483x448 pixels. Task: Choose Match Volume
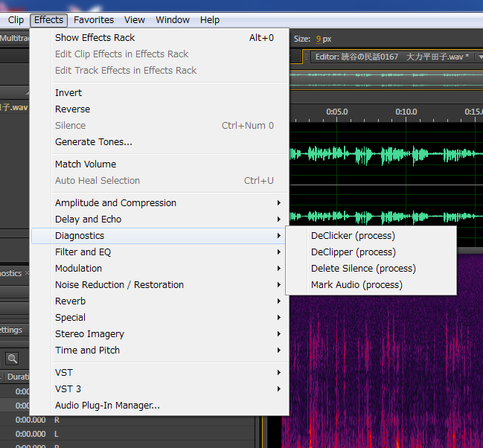pos(160,164)
